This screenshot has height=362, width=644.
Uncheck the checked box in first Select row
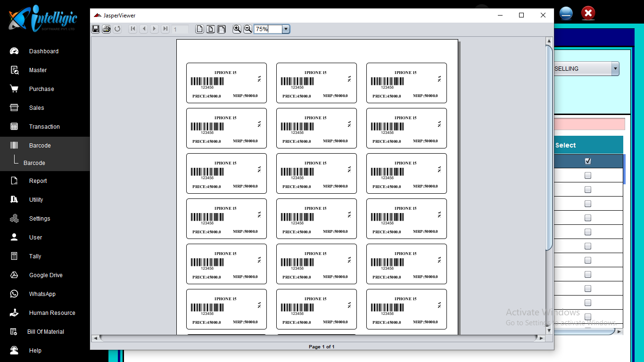click(x=588, y=161)
